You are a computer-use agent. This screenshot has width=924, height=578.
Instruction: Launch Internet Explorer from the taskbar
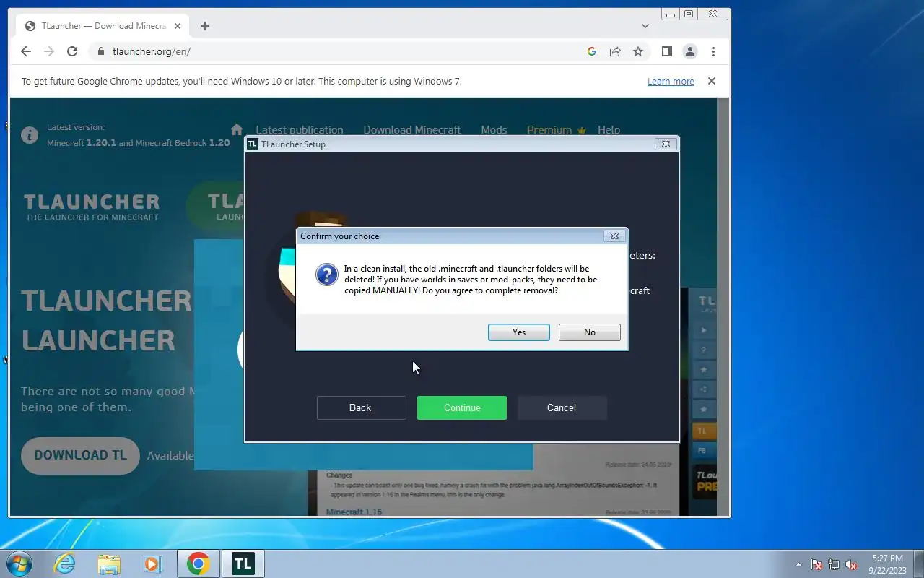click(x=65, y=564)
